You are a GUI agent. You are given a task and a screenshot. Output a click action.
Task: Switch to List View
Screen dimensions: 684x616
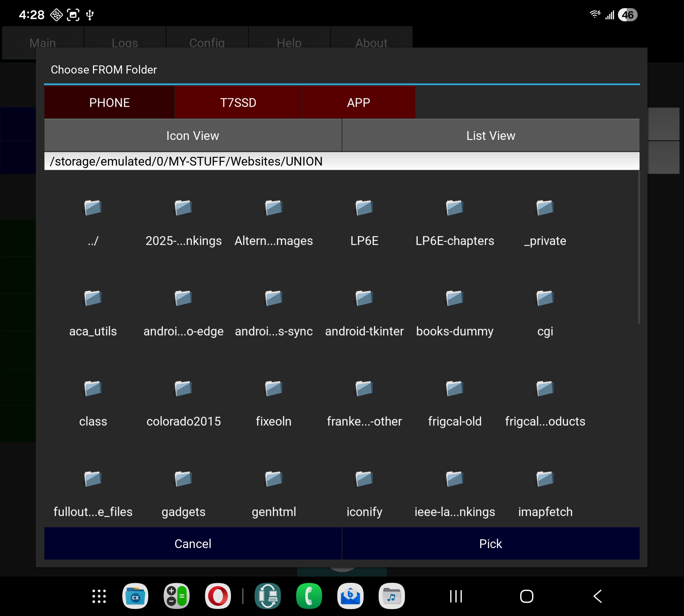pos(490,136)
